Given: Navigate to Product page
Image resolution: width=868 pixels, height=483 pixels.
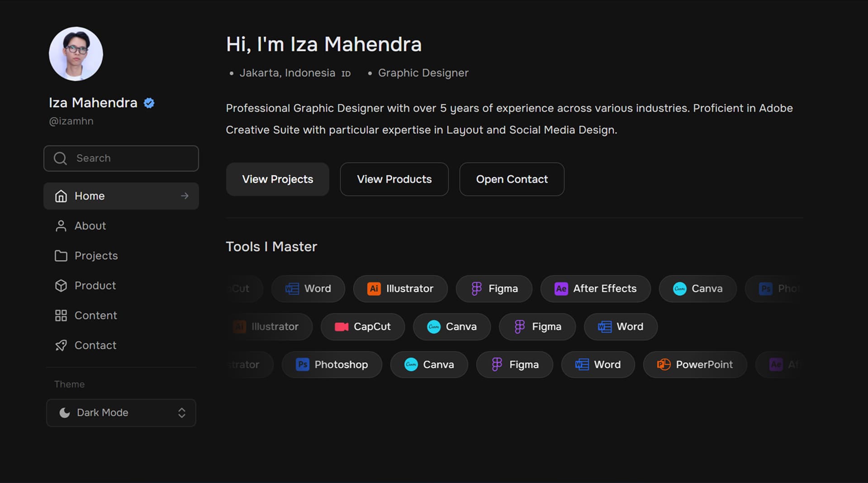Looking at the screenshot, I should tap(121, 286).
